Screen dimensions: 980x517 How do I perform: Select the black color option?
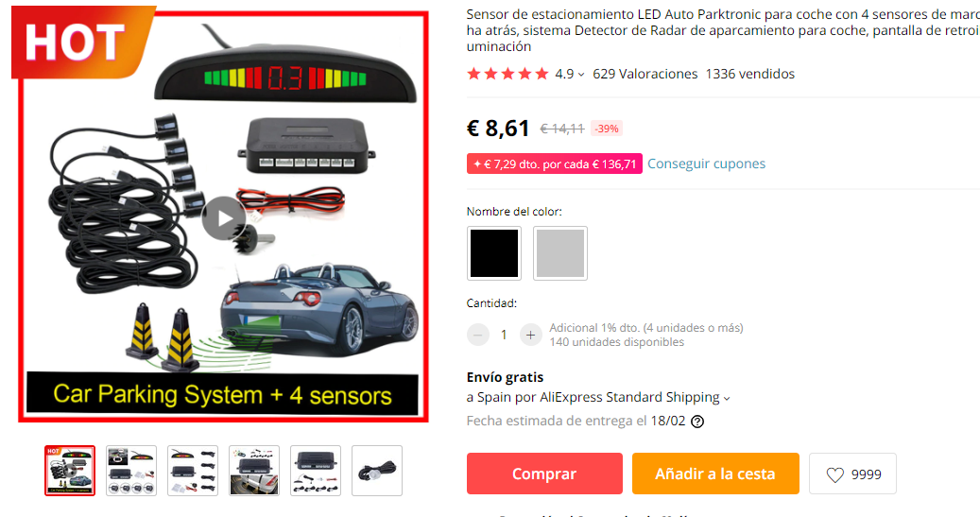click(x=493, y=253)
